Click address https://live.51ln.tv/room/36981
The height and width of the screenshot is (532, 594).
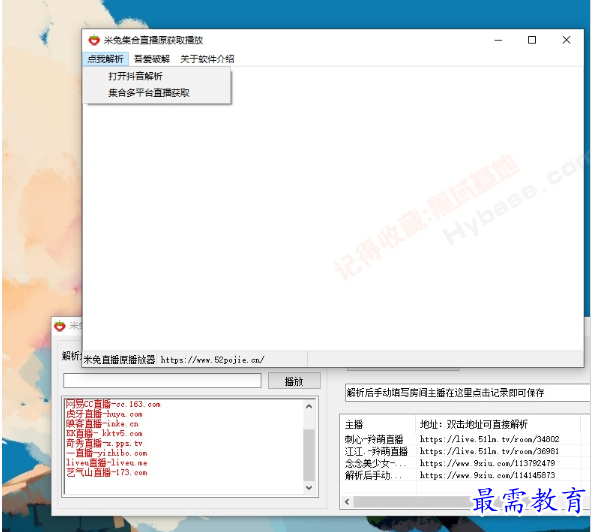(489, 451)
